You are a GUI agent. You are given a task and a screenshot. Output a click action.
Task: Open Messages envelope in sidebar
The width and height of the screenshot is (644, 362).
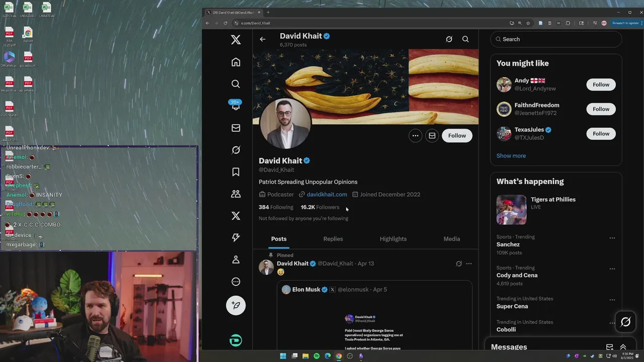[x=236, y=128]
